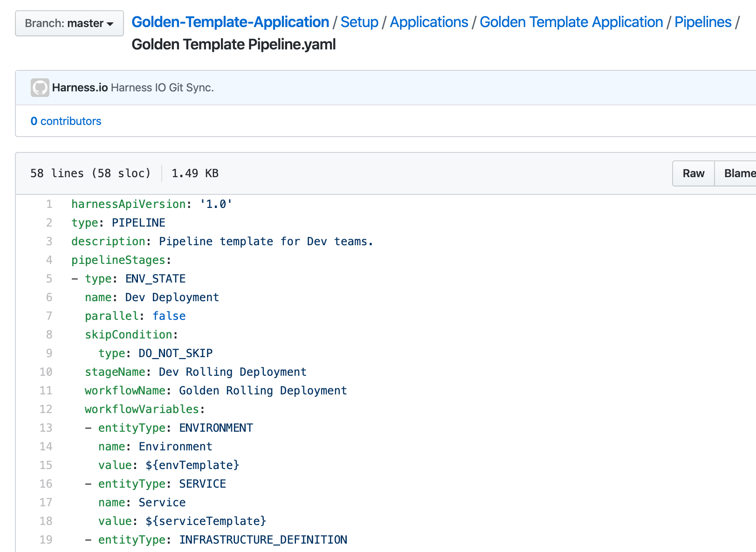Click 'Dev Rolling Deployment' stageName value

(x=233, y=372)
